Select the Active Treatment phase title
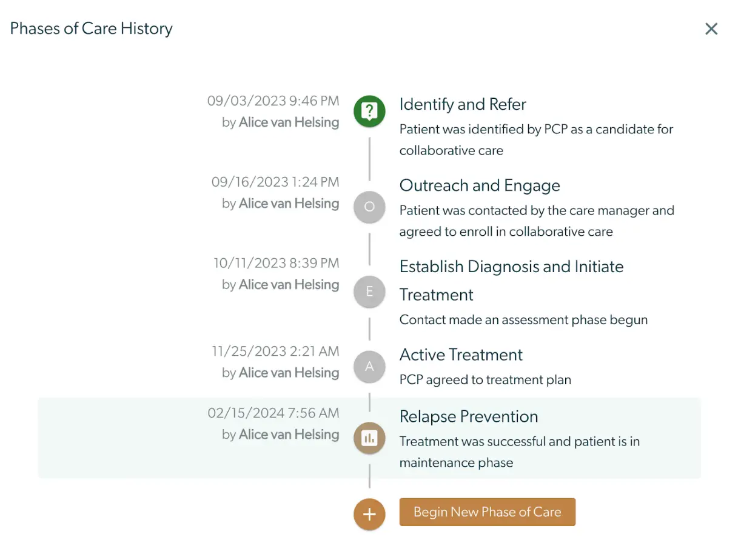Image resolution: width=741 pixels, height=560 pixels. (x=461, y=355)
